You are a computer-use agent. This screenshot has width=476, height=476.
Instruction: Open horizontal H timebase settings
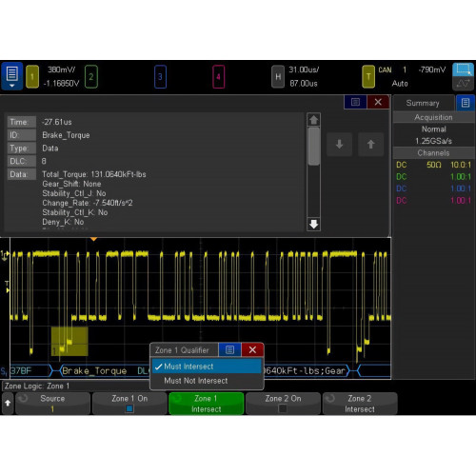pos(278,76)
